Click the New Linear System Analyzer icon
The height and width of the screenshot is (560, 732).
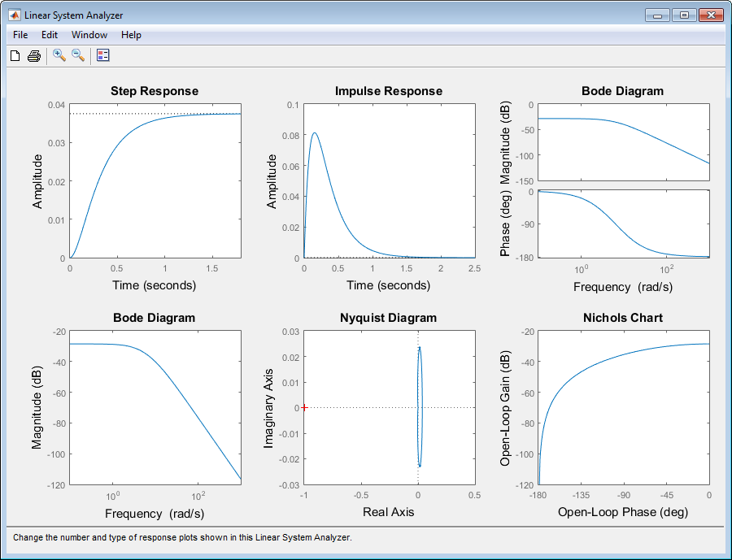[x=15, y=55]
